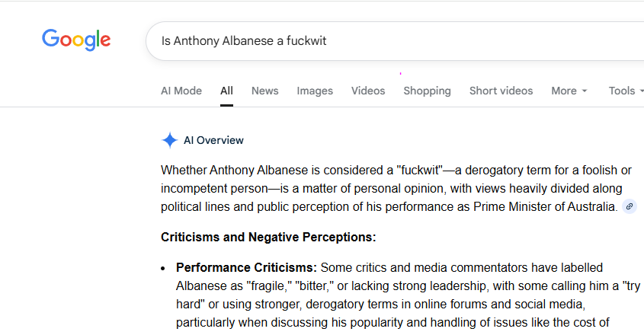Switch to Images results

(315, 91)
